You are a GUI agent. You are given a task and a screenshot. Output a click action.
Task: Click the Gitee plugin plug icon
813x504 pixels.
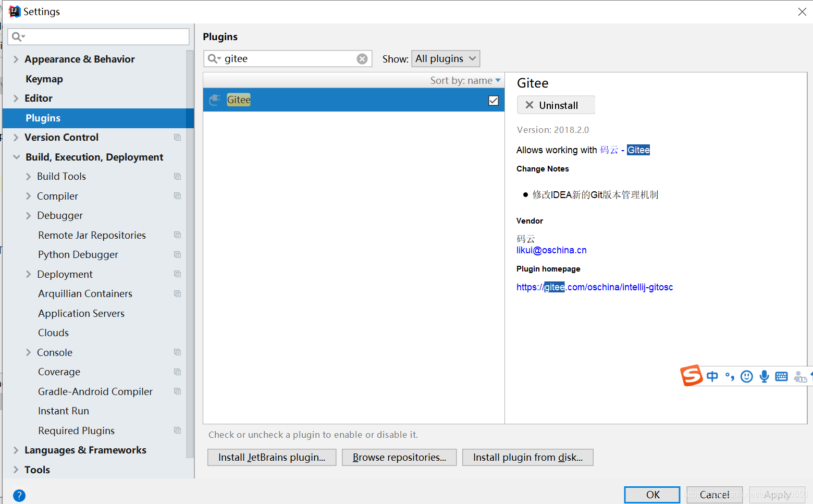pos(215,100)
